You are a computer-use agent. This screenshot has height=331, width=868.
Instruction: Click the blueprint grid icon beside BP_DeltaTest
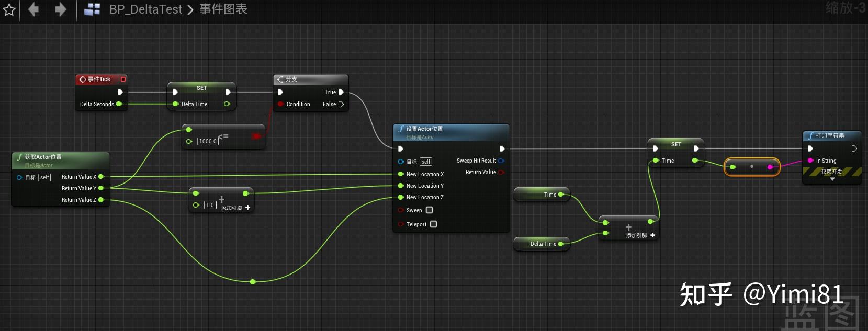coord(92,9)
